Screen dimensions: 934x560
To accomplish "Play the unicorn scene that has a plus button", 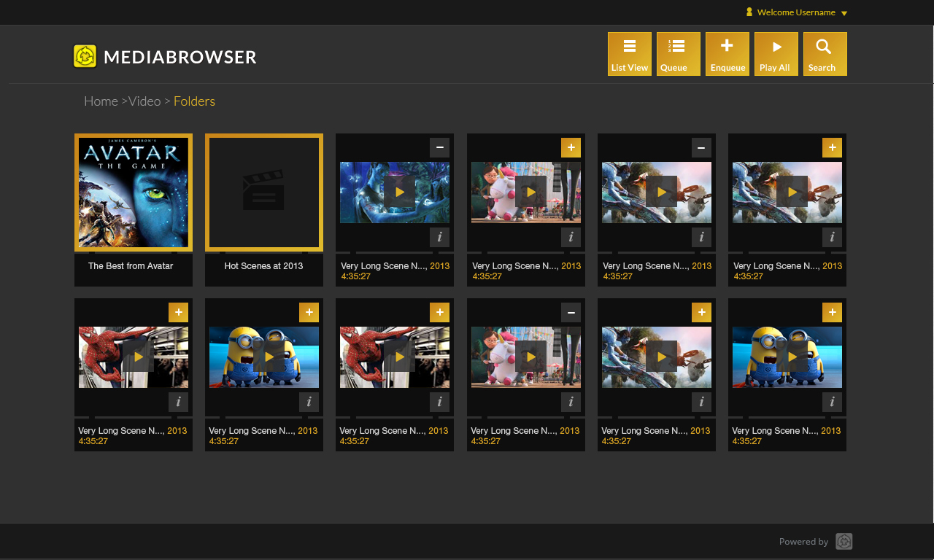I will [x=530, y=192].
